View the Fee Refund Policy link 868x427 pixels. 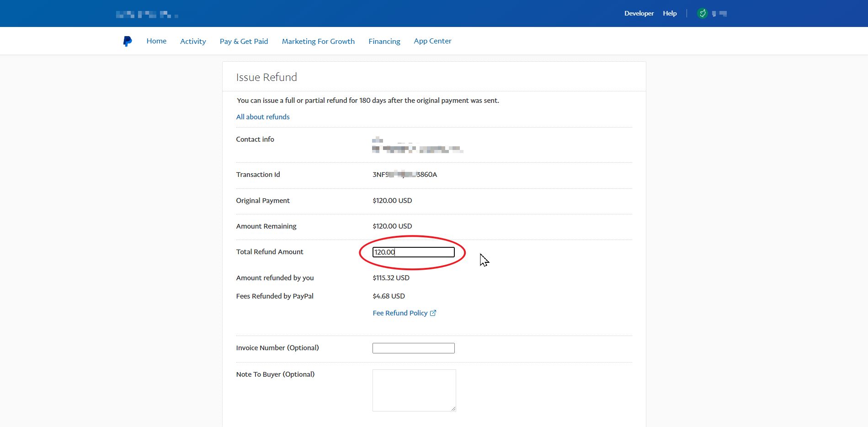tap(400, 313)
